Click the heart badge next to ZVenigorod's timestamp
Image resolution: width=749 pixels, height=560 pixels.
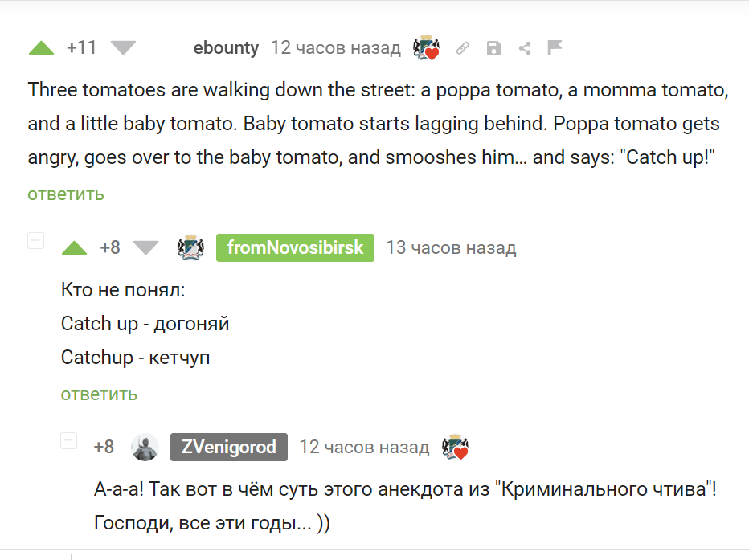click(x=455, y=448)
